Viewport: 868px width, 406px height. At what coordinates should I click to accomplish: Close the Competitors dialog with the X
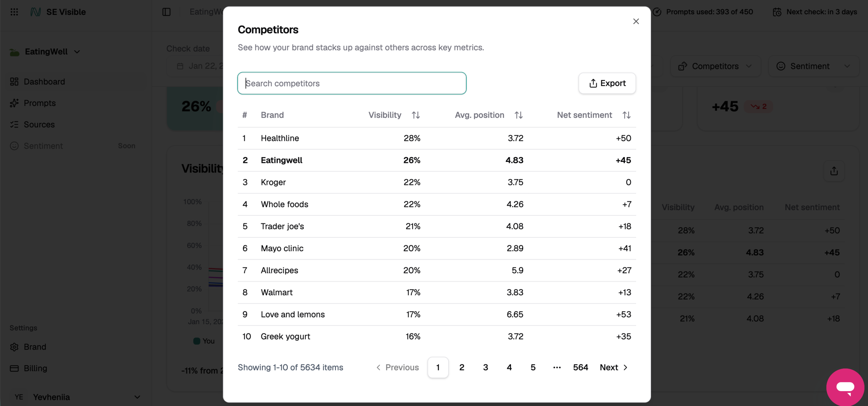click(x=636, y=21)
